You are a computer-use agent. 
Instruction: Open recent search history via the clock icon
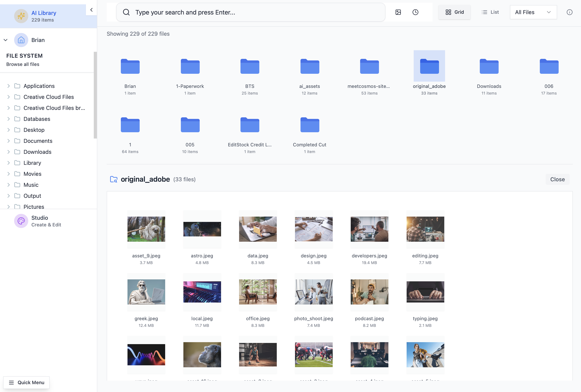coord(415,12)
